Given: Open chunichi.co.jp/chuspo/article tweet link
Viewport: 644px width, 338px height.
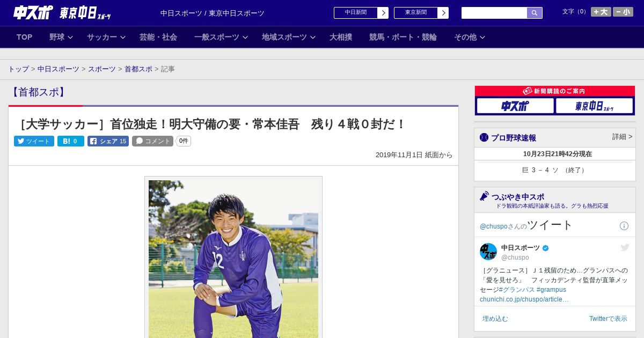Looking at the screenshot, I should click(x=524, y=299).
